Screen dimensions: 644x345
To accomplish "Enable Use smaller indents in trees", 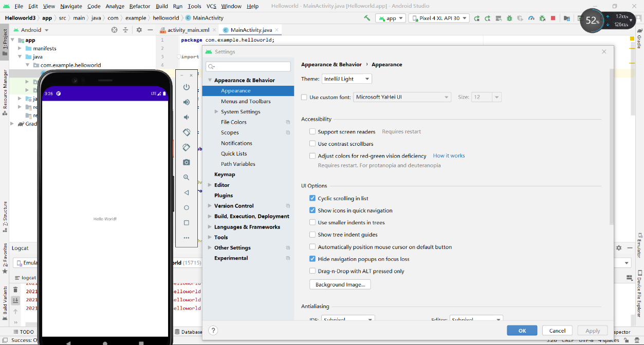I will pos(312,222).
